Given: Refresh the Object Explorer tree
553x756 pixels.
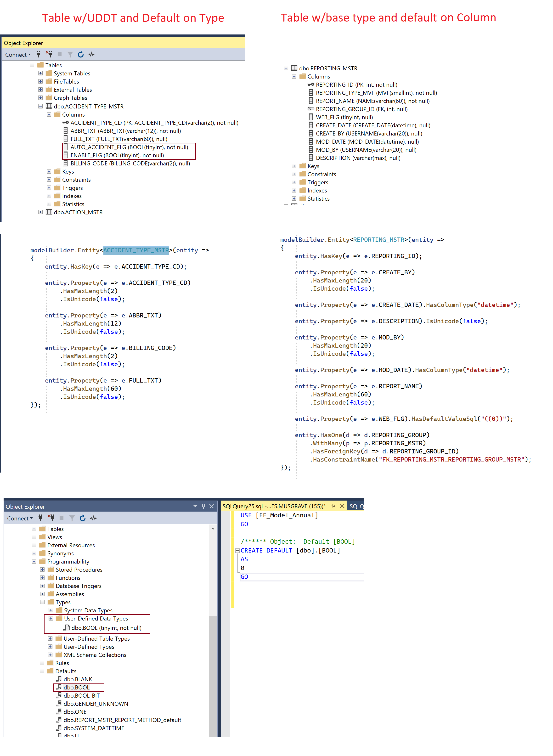Looking at the screenshot, I should [80, 55].
